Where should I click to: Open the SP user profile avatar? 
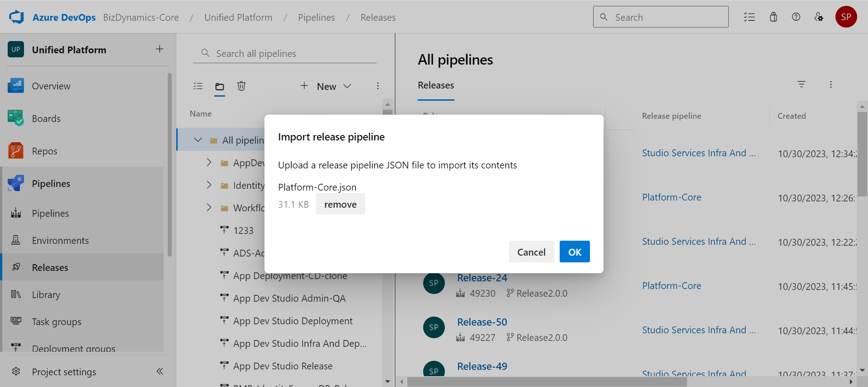(846, 17)
